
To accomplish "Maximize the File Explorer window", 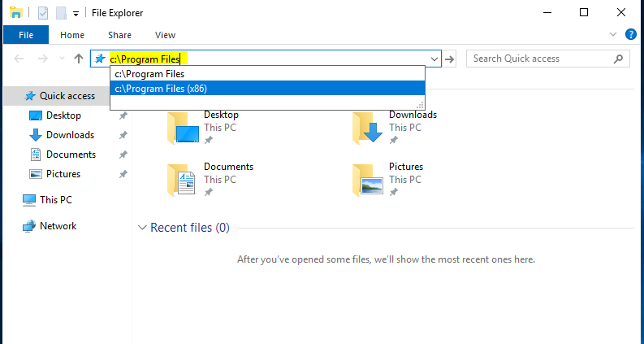I will pos(584,13).
